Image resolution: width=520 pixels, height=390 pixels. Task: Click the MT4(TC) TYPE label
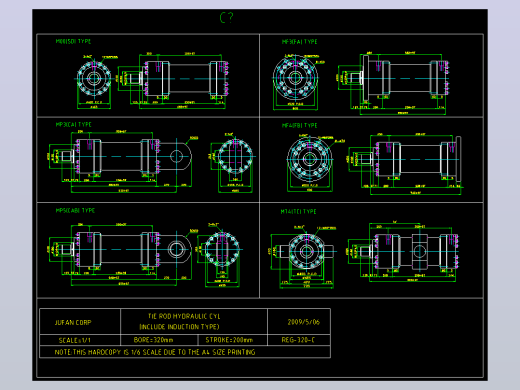298,211
